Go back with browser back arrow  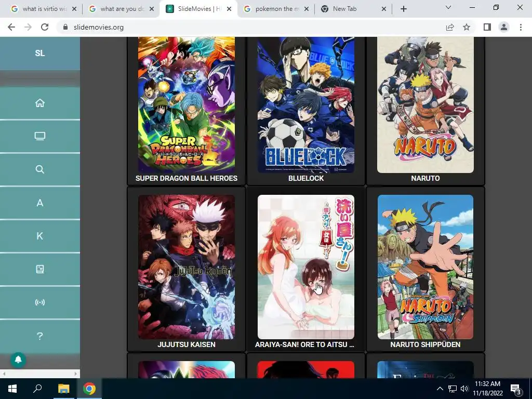[11, 27]
